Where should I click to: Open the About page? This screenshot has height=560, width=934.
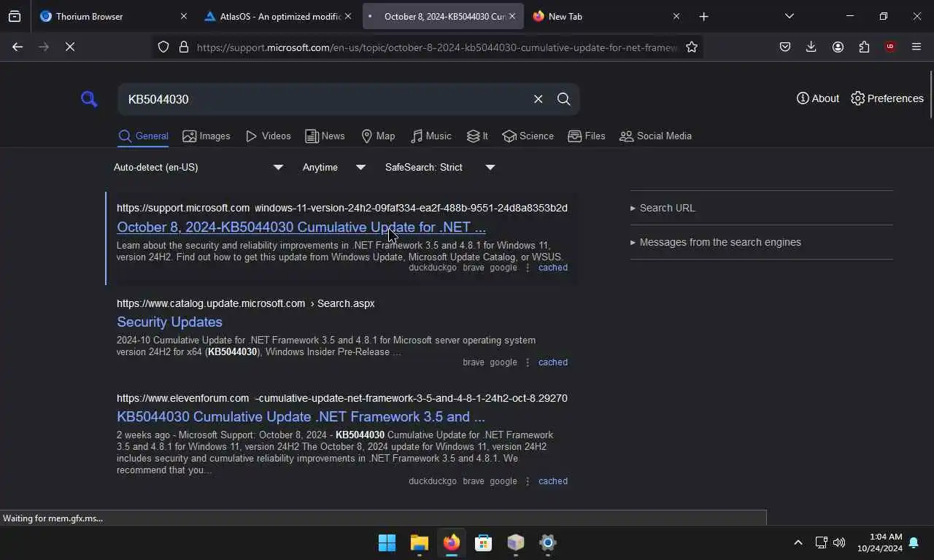click(817, 98)
